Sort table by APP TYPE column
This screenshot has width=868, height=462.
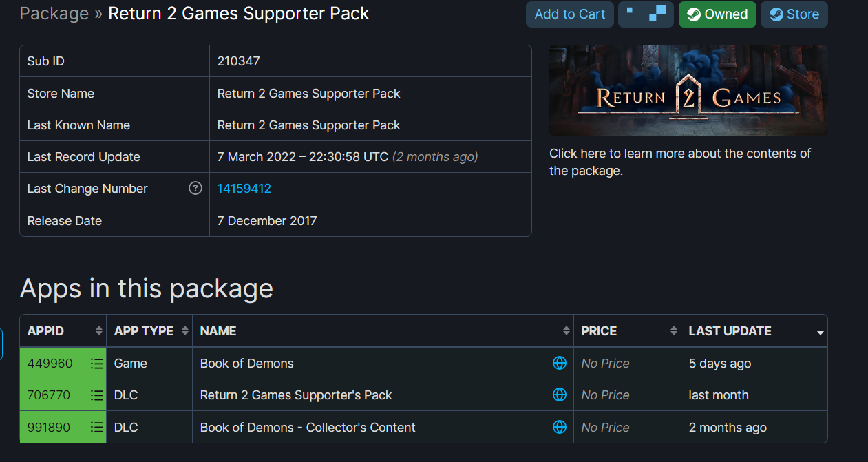coord(149,331)
